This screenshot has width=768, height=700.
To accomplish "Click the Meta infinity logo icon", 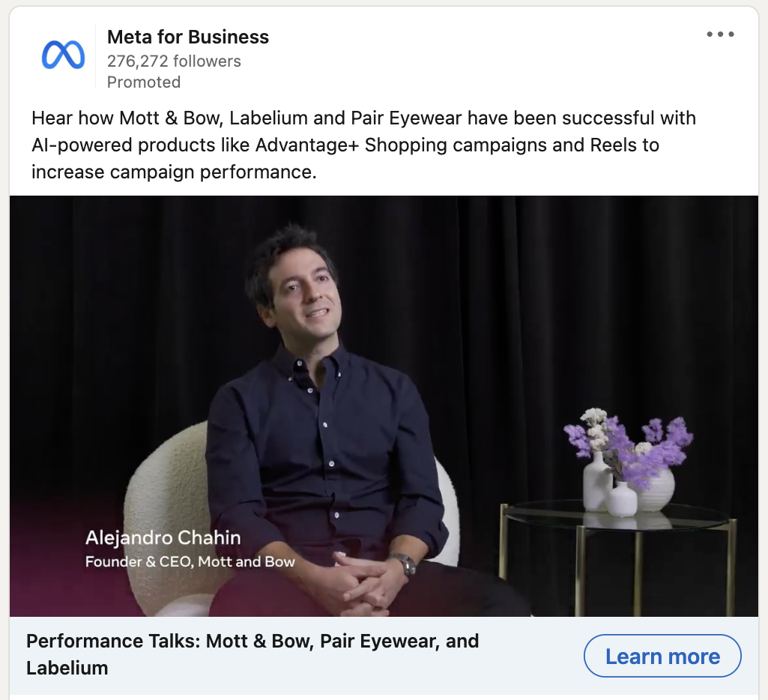I will (63, 55).
